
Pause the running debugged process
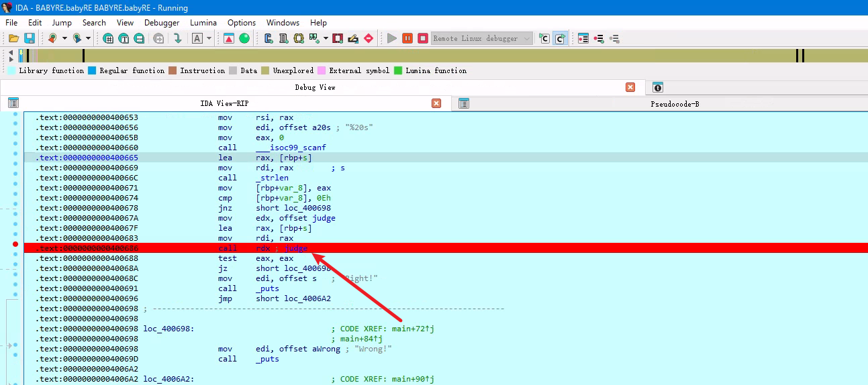(x=407, y=38)
